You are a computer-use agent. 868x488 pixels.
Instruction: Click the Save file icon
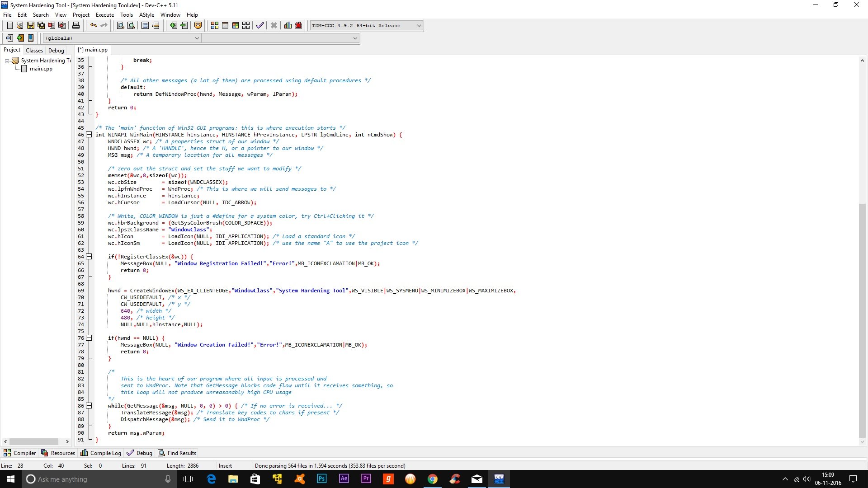[30, 25]
